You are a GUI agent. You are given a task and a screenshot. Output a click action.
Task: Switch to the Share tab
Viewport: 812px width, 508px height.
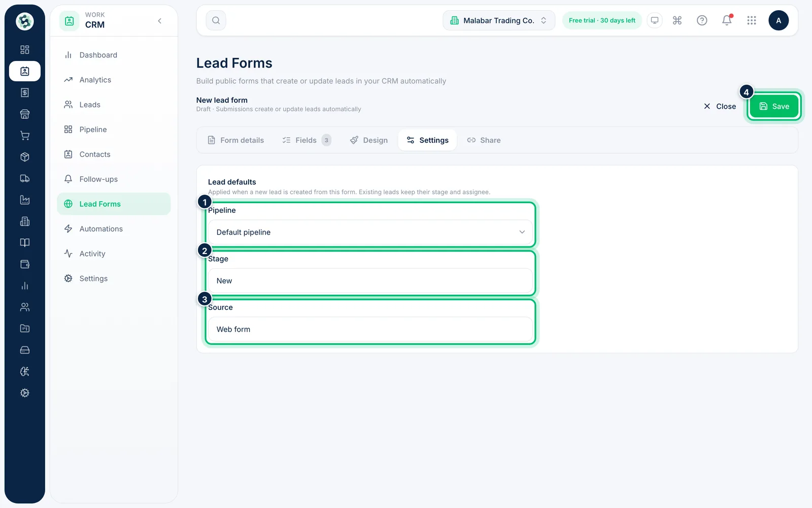point(484,140)
